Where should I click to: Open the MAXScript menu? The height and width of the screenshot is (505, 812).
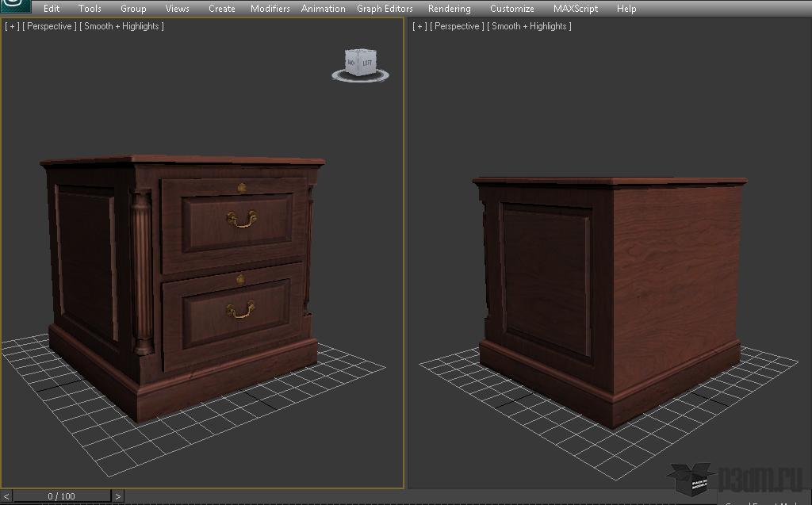(x=575, y=9)
